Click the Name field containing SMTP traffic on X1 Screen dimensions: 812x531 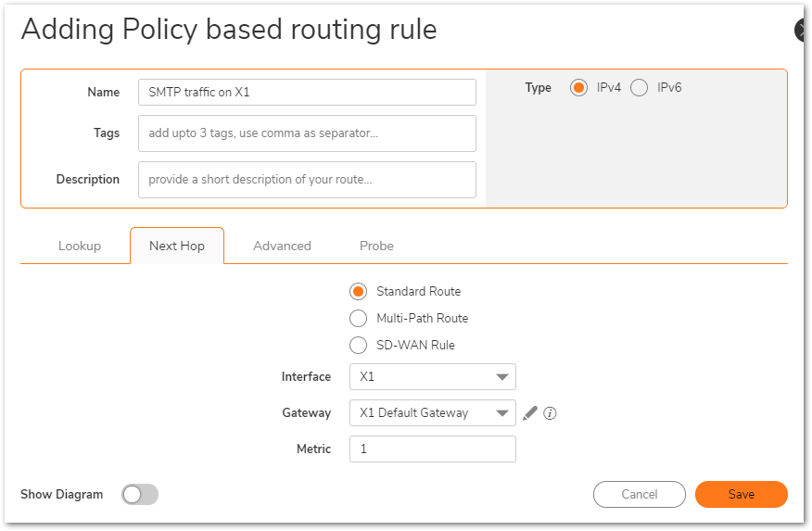(307, 92)
